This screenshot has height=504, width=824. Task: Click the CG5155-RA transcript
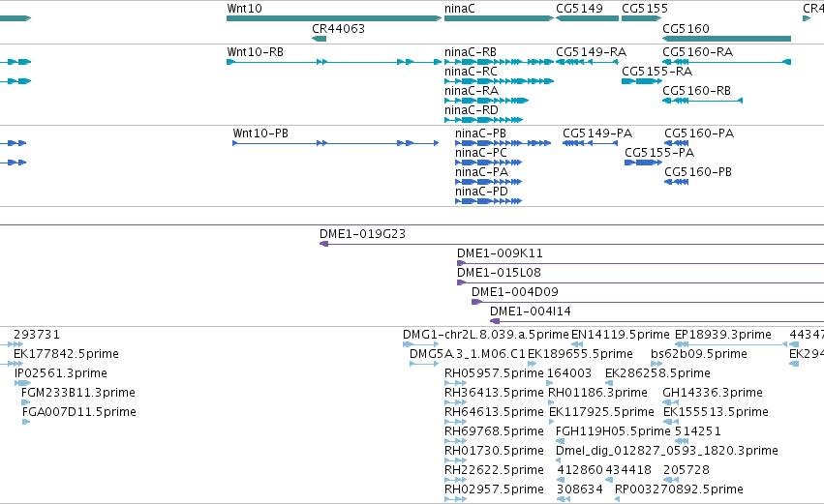click(x=642, y=81)
